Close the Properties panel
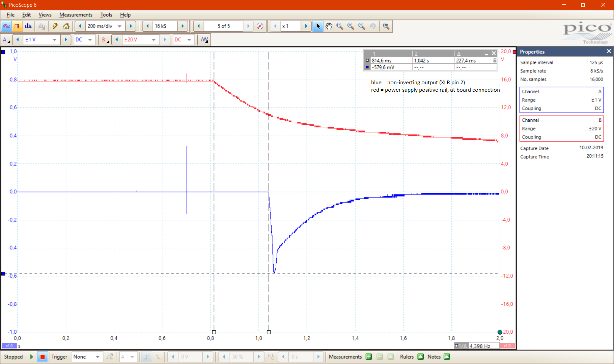This screenshot has height=364, width=614. point(609,51)
